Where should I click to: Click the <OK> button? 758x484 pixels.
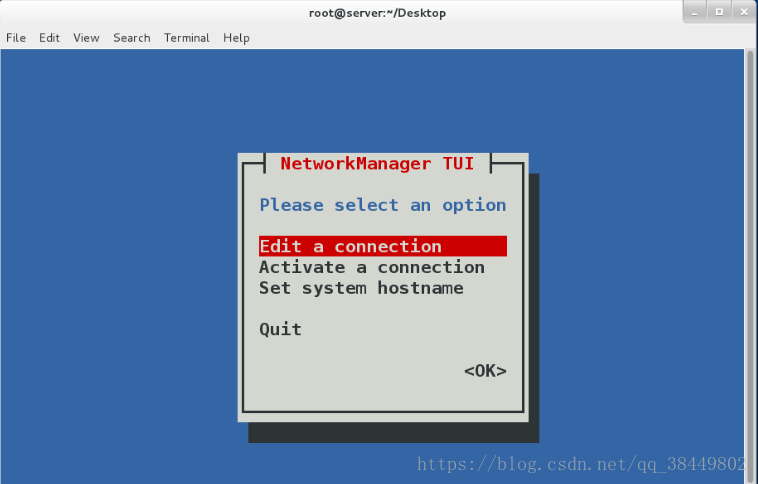click(485, 371)
